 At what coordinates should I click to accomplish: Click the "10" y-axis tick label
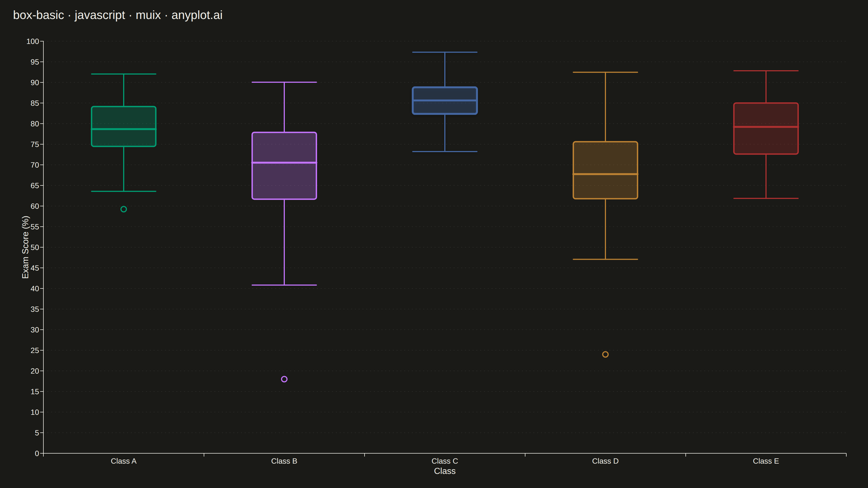[35, 412]
